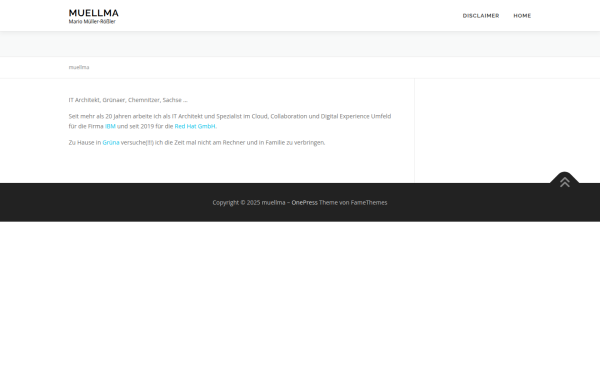
Task: Click the MUELLMA site title
Action: click(93, 13)
